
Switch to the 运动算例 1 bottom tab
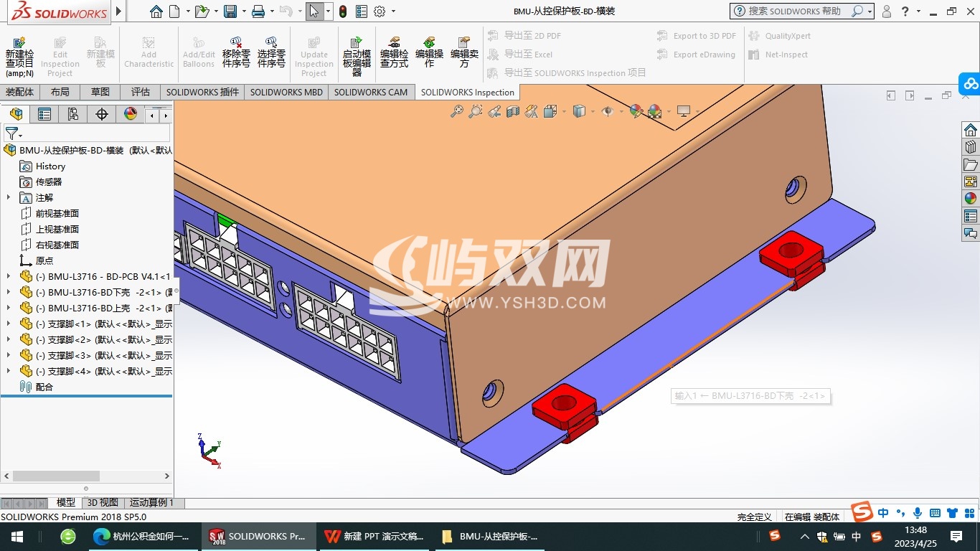[153, 503]
